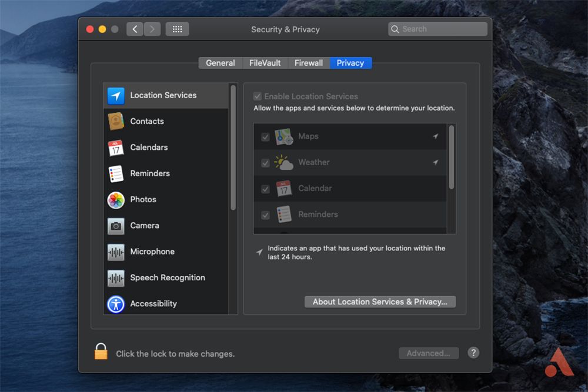Click the Accessibility figure icon
This screenshot has height=392, width=588.
coord(116,304)
